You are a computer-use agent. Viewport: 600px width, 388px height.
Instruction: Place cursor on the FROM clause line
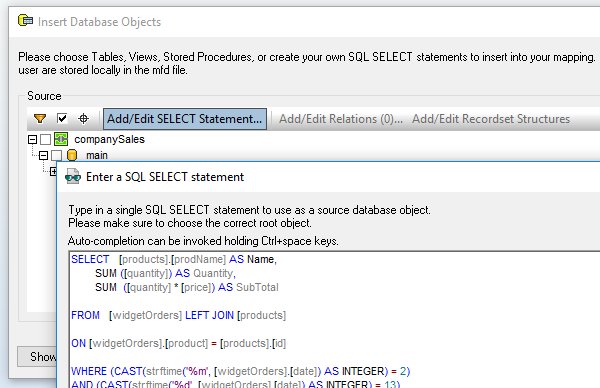(178, 315)
